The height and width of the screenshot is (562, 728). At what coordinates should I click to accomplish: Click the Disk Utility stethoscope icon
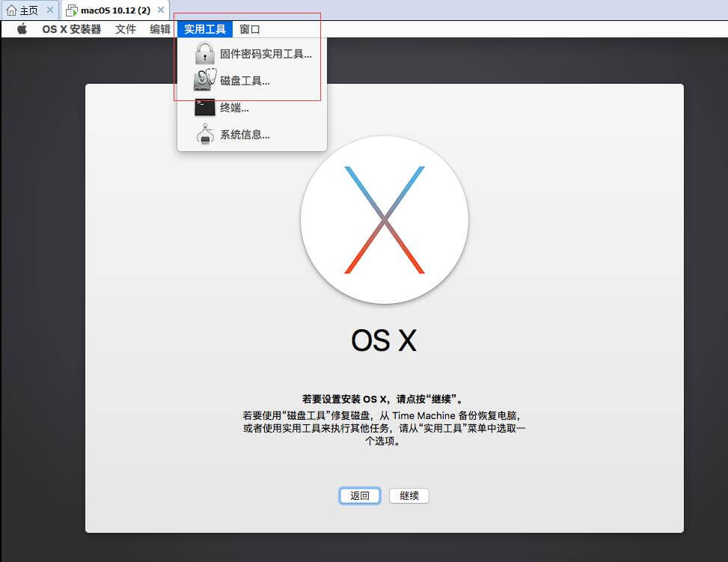pyautogui.click(x=205, y=80)
